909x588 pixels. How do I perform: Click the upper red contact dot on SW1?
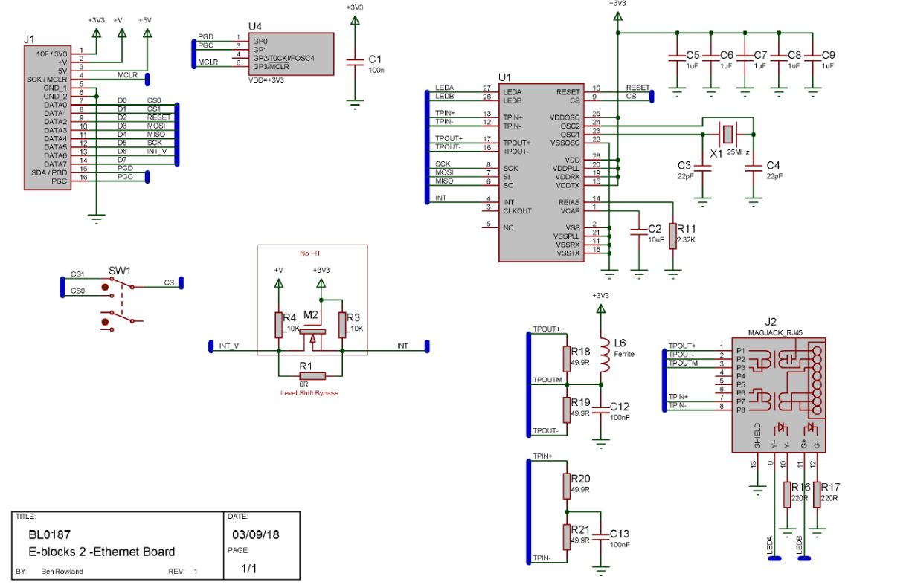[105, 287]
